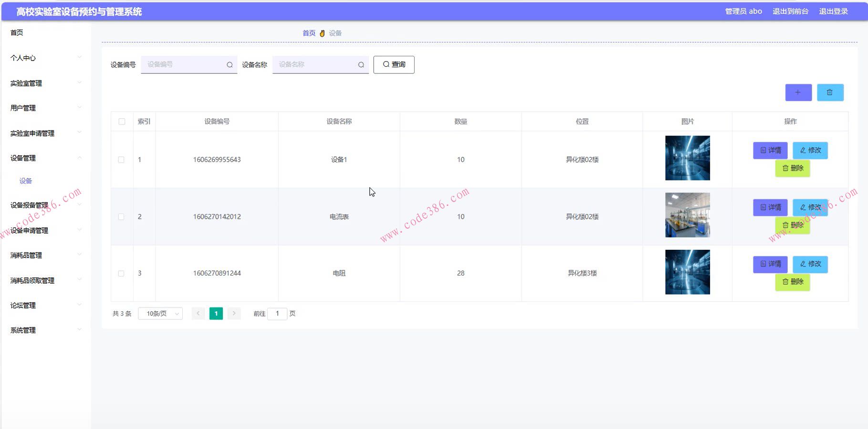Click the 数量 column header

[460, 122]
